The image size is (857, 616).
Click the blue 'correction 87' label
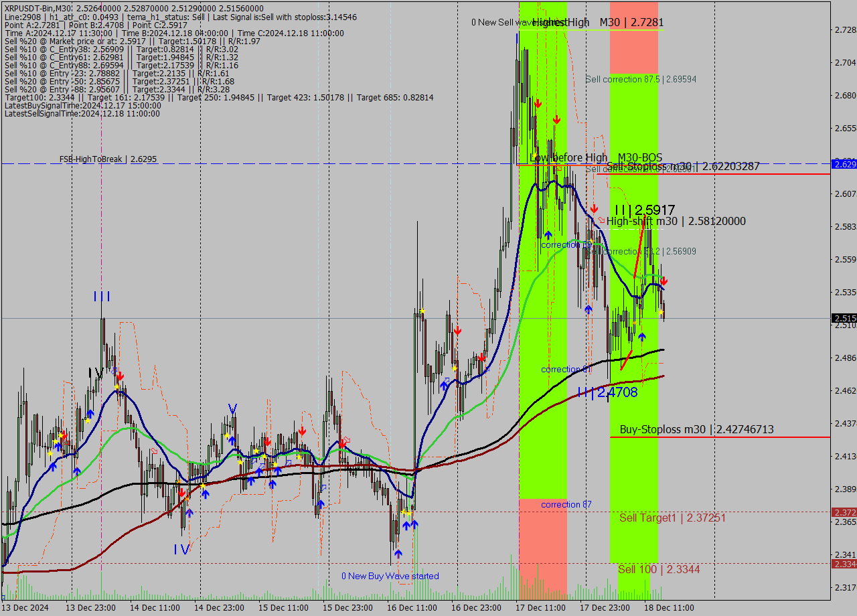566,504
